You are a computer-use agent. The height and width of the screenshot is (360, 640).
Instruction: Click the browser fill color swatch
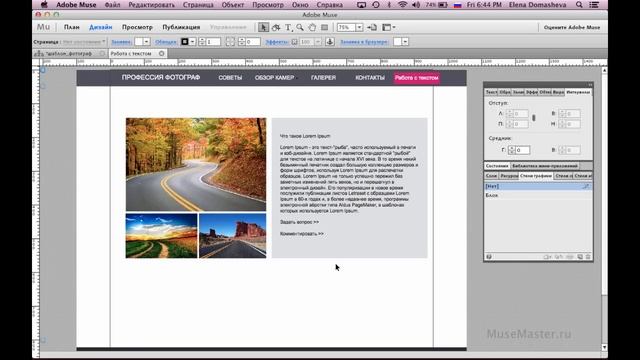(398, 42)
